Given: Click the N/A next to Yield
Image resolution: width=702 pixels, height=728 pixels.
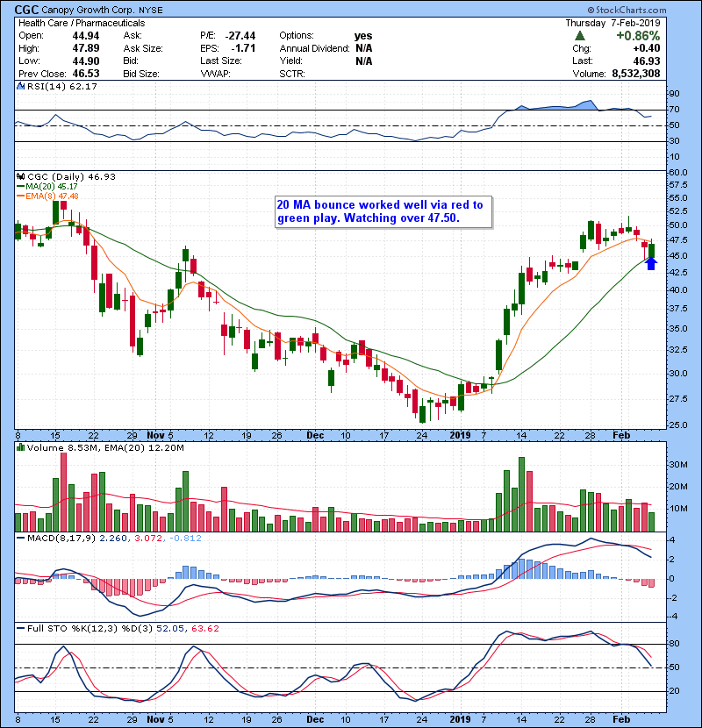Looking at the screenshot, I should coord(364,61).
